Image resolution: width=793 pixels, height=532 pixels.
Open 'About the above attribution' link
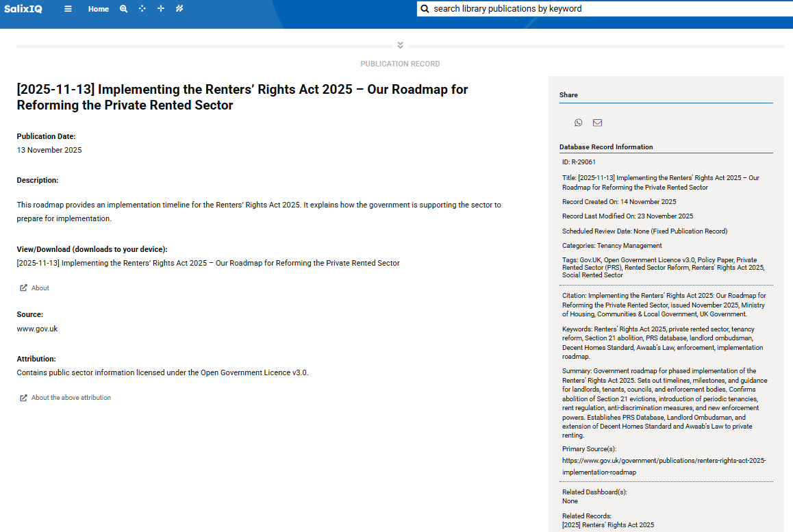tap(71, 398)
